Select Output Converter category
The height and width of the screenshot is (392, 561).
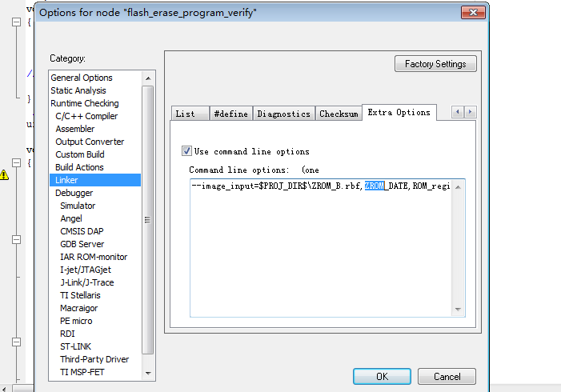coord(90,142)
